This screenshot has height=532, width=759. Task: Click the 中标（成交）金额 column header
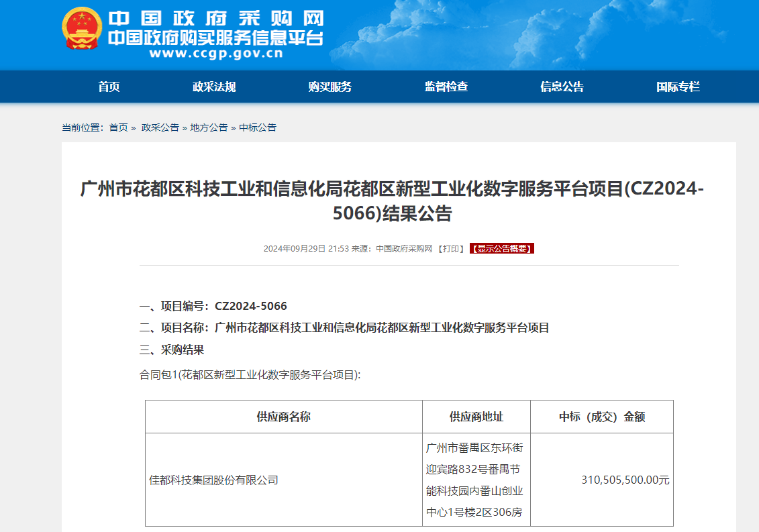click(x=601, y=416)
